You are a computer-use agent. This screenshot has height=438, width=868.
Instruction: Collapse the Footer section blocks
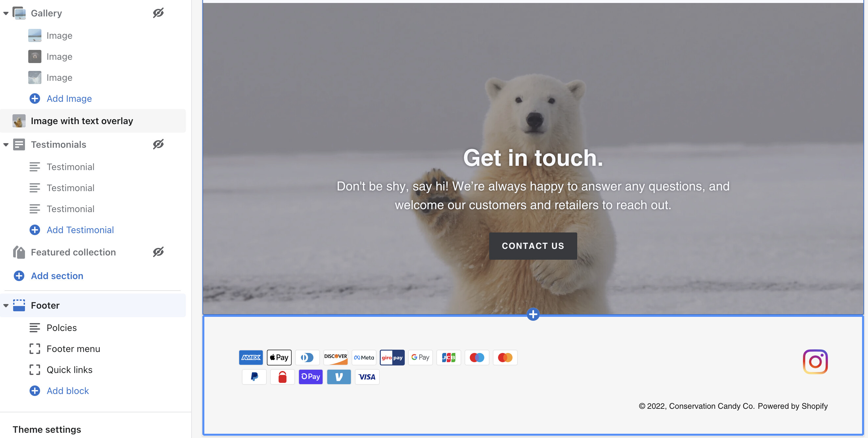click(6, 306)
